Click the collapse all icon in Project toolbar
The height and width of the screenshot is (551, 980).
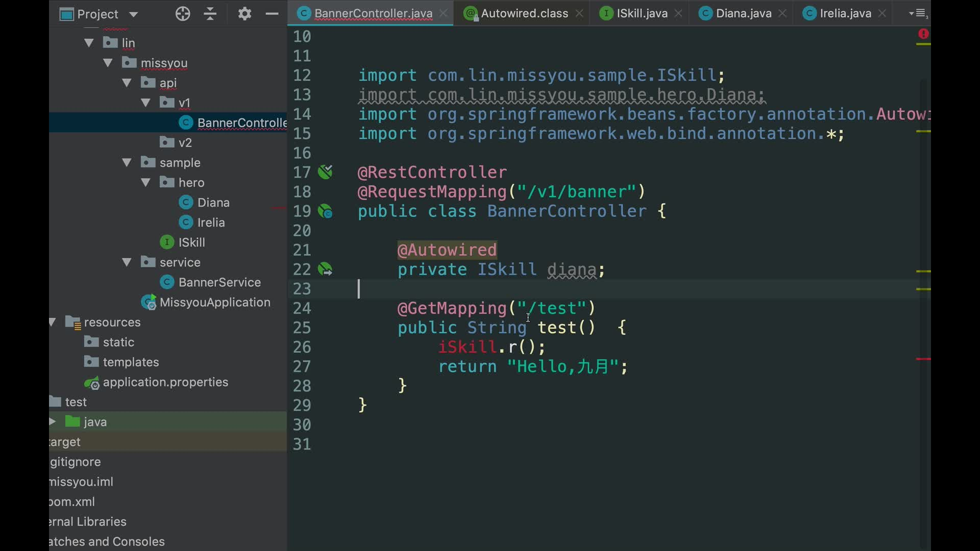[x=210, y=14]
